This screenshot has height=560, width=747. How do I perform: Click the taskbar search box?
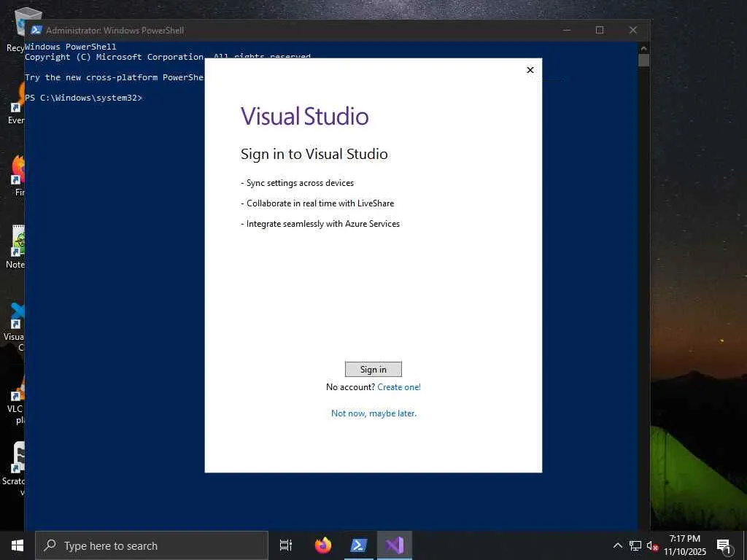pyautogui.click(x=152, y=545)
